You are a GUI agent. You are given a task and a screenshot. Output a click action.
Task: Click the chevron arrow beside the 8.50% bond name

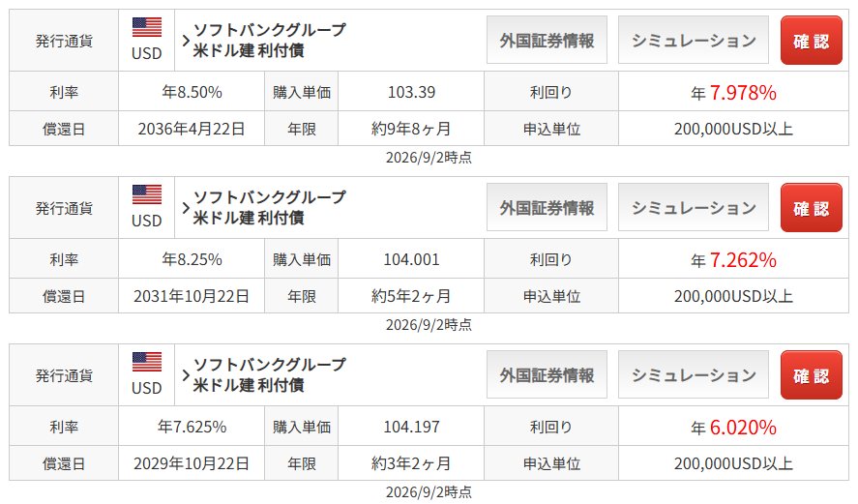click(x=186, y=41)
